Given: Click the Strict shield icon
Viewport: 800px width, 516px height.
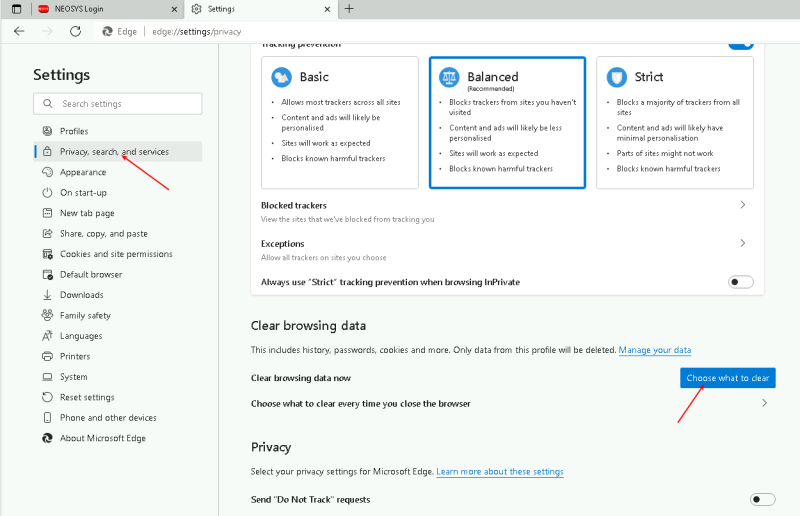Looking at the screenshot, I should 616,77.
